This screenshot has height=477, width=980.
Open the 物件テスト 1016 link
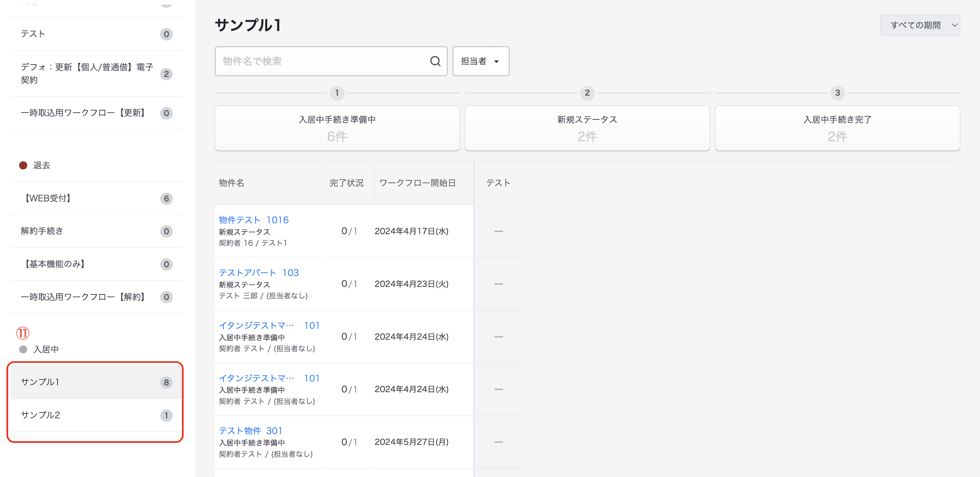(253, 220)
